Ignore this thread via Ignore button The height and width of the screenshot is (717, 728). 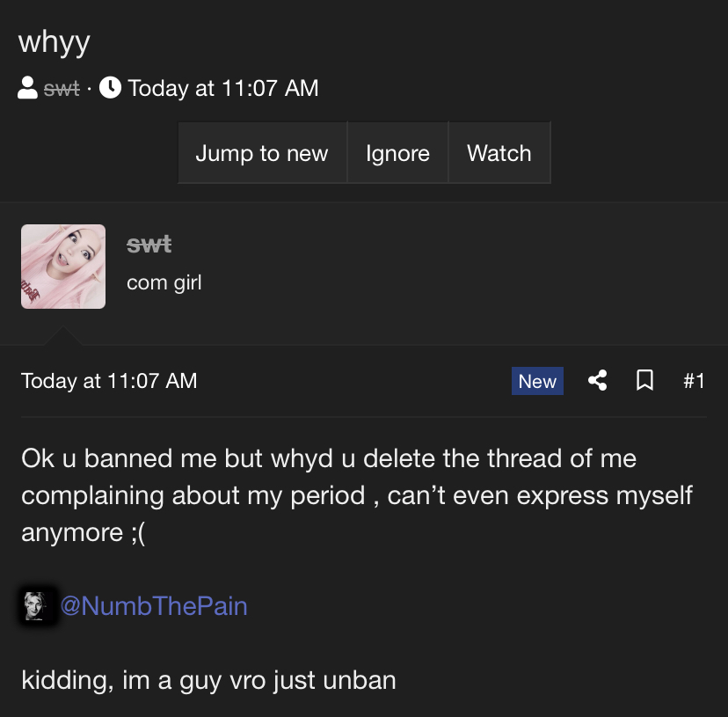tap(398, 153)
